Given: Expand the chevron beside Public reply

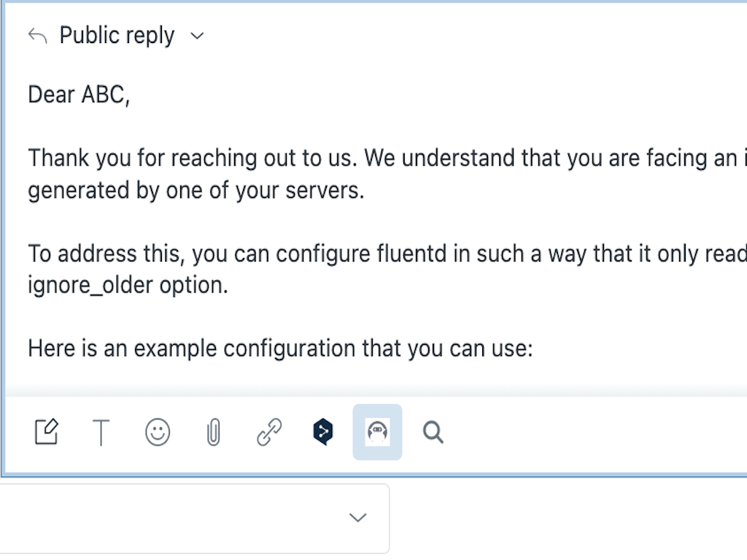Looking at the screenshot, I should [197, 36].
